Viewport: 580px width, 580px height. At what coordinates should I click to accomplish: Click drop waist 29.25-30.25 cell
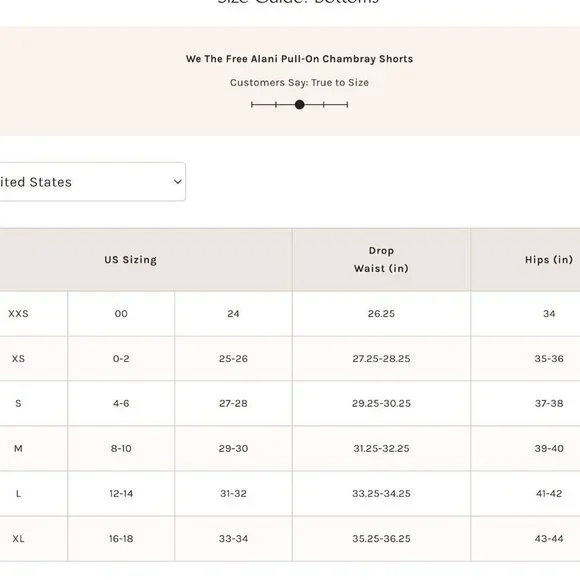[381, 403]
